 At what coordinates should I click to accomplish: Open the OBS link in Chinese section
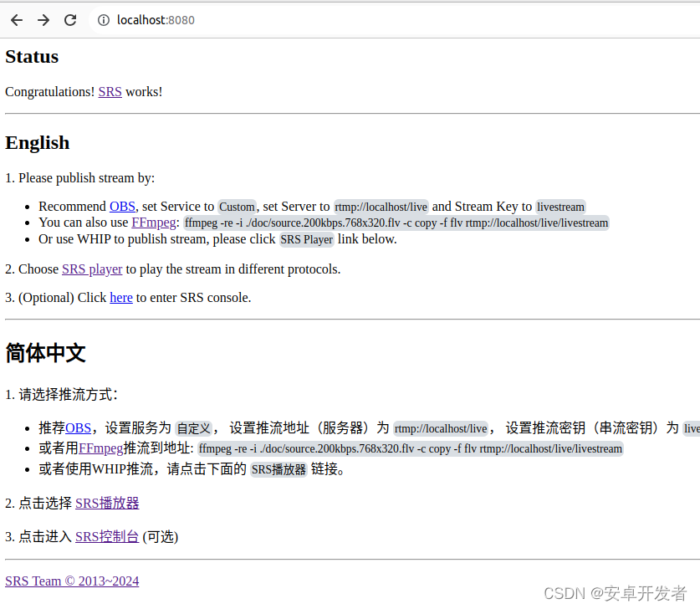coord(78,428)
